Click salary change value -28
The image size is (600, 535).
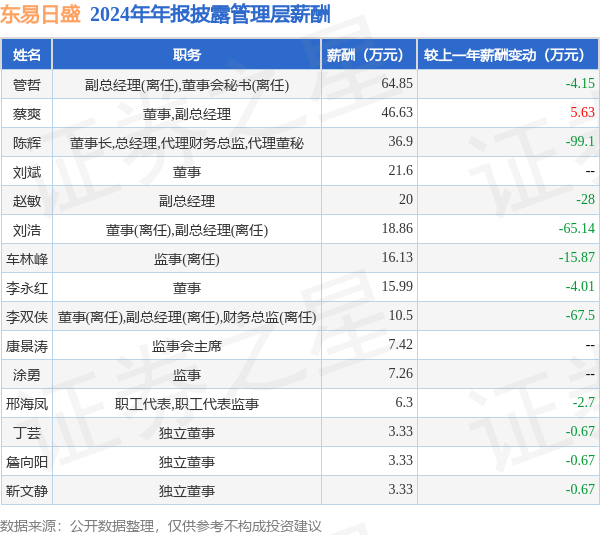click(585, 199)
